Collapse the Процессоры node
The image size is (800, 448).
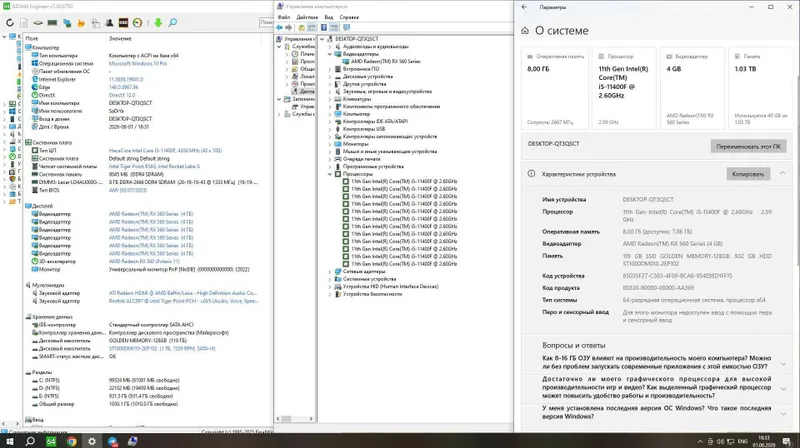click(330, 174)
